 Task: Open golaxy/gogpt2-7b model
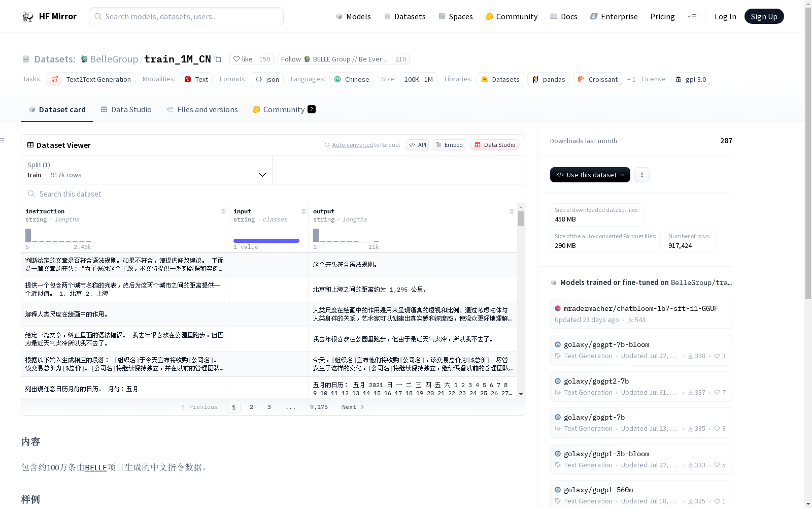(x=641, y=387)
